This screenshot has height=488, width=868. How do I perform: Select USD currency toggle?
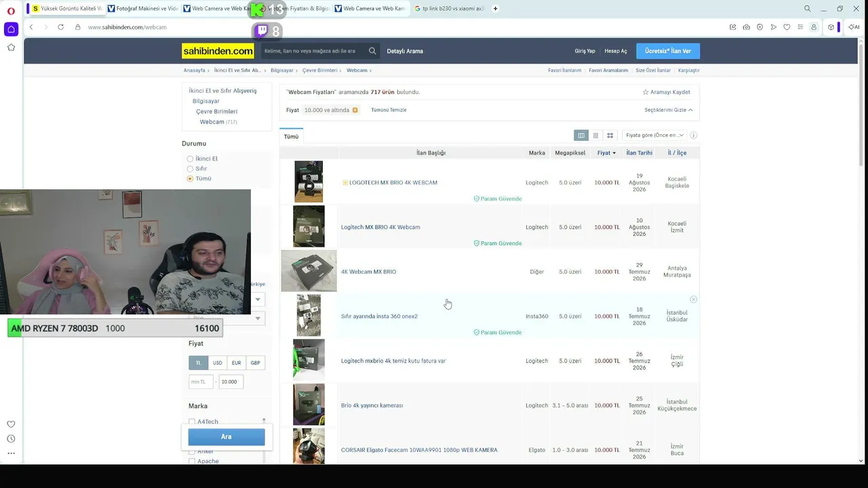point(217,363)
